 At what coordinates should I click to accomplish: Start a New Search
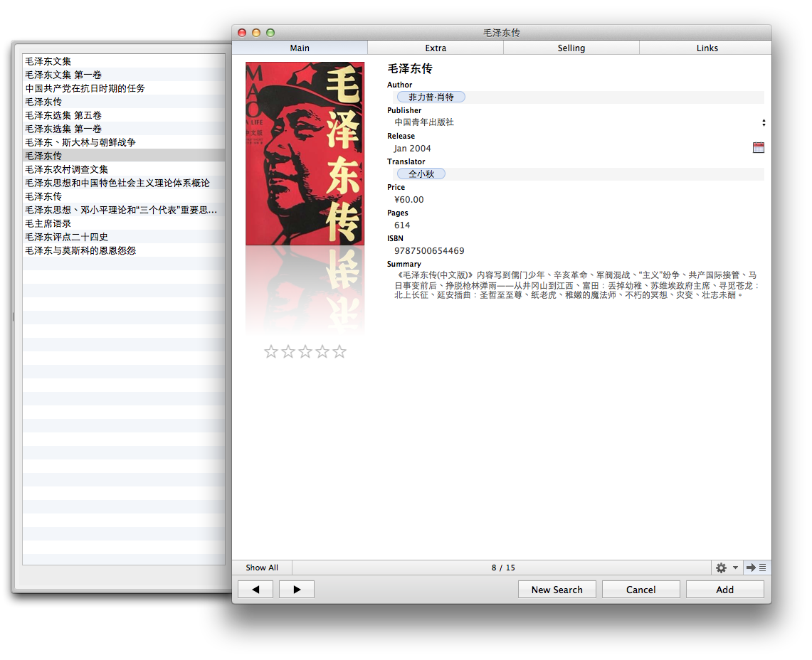(557, 589)
